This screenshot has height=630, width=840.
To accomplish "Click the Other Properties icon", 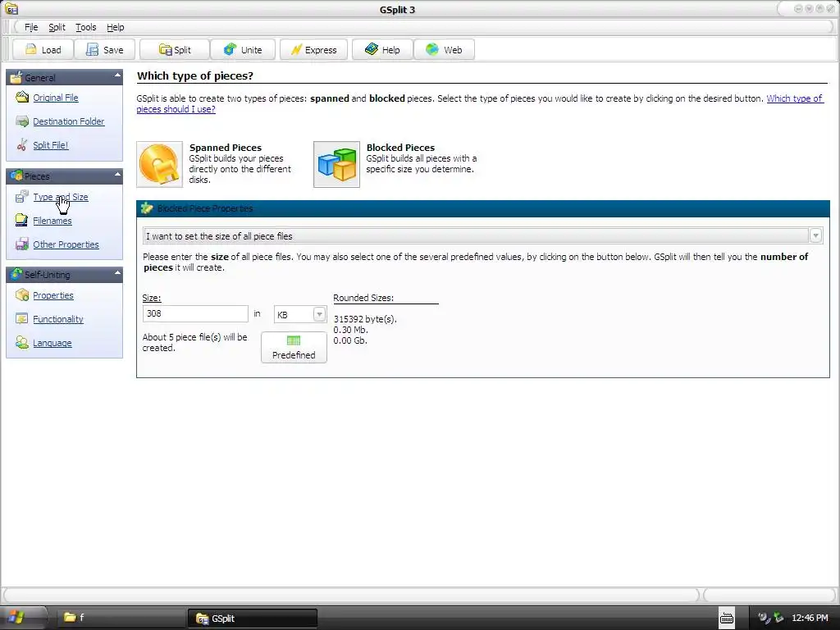I will pyautogui.click(x=22, y=244).
